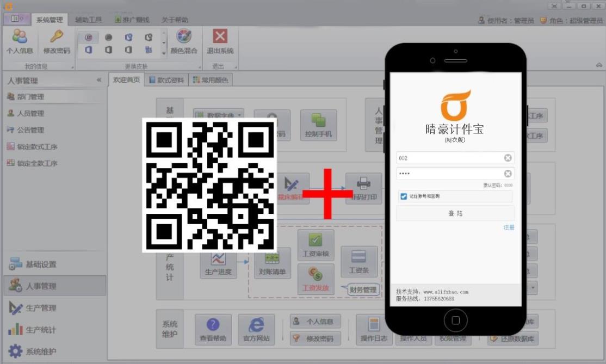606x364 pixels.
Task: Select the blue building-blocks skin icon
Action: [149, 50]
